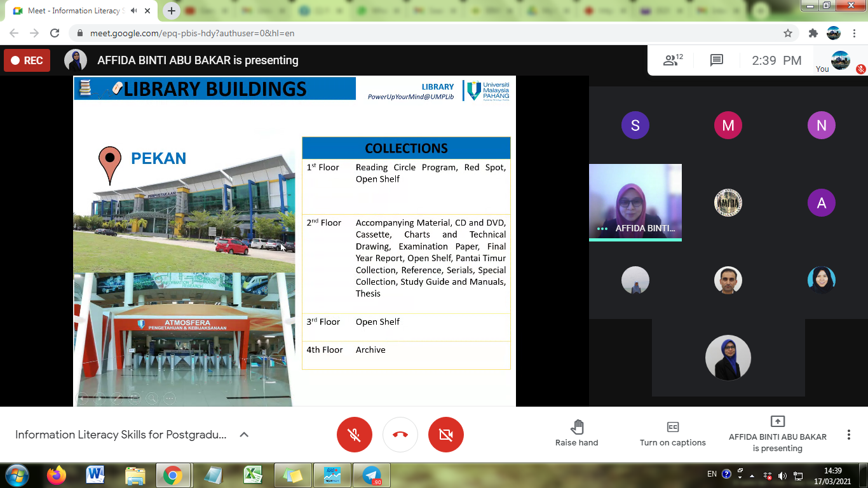The height and width of the screenshot is (488, 868).
Task: Select the man in suit participant tile
Action: coord(728,280)
